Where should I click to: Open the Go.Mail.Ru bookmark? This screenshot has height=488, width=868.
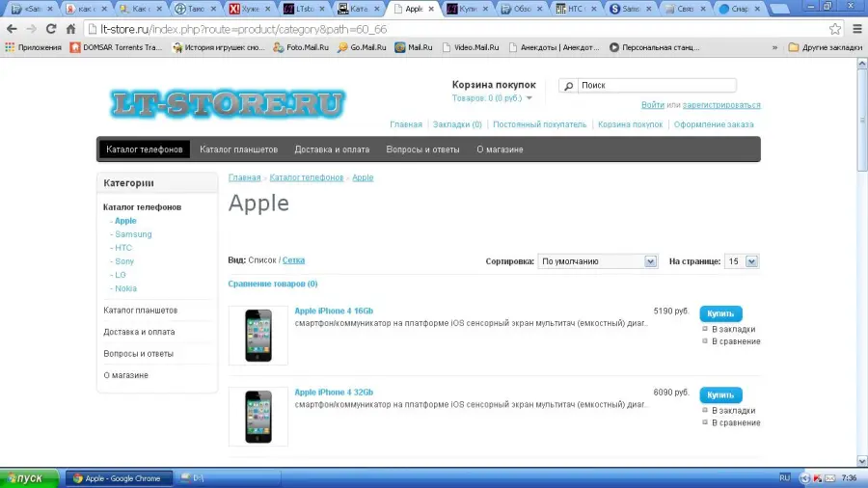pyautogui.click(x=362, y=47)
